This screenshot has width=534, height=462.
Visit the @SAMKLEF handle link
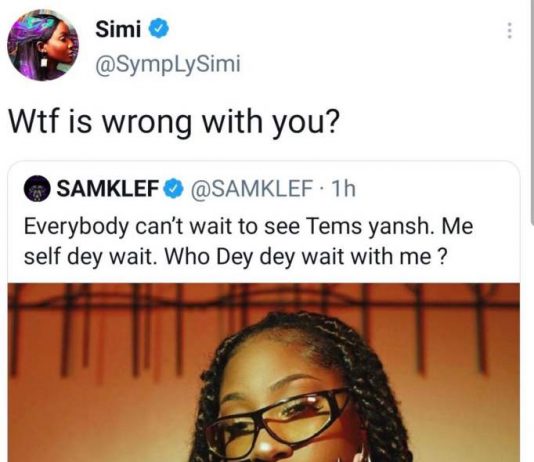pos(252,188)
